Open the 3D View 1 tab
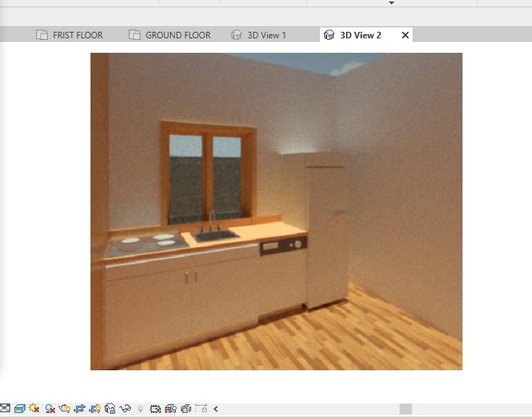Image resolution: width=532 pixels, height=418 pixels. [266, 35]
